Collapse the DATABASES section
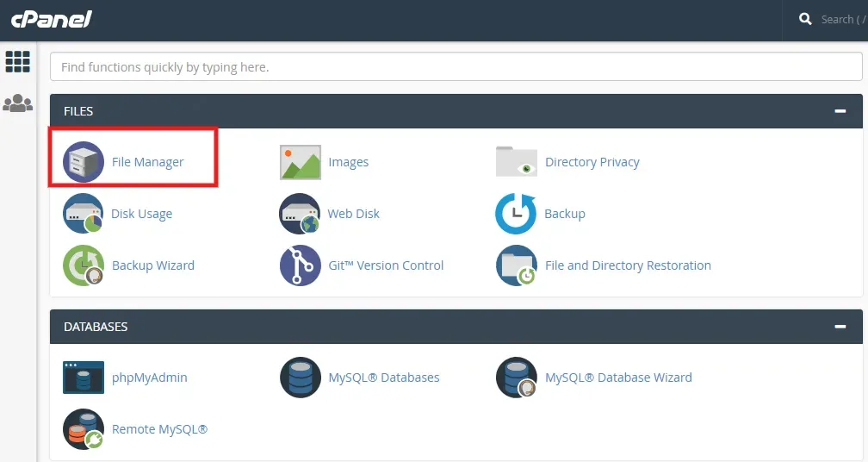 (x=840, y=327)
